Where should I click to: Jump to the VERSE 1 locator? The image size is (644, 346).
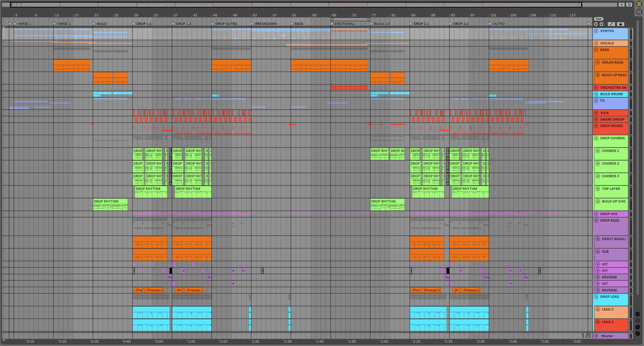point(22,24)
